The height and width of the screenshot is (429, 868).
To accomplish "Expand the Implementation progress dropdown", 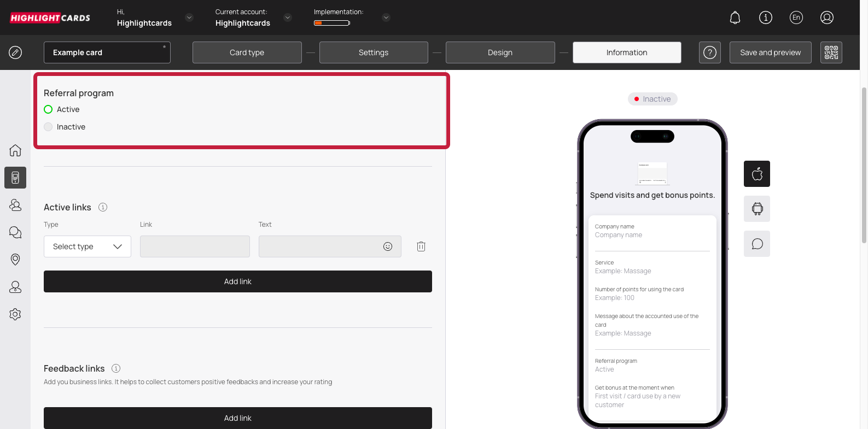I will 386,17.
